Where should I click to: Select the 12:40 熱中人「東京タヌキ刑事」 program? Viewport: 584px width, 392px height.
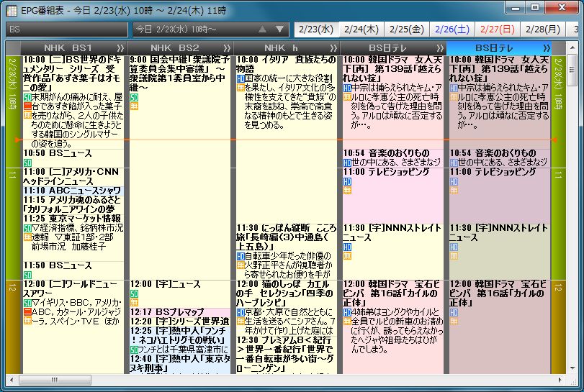(180, 364)
